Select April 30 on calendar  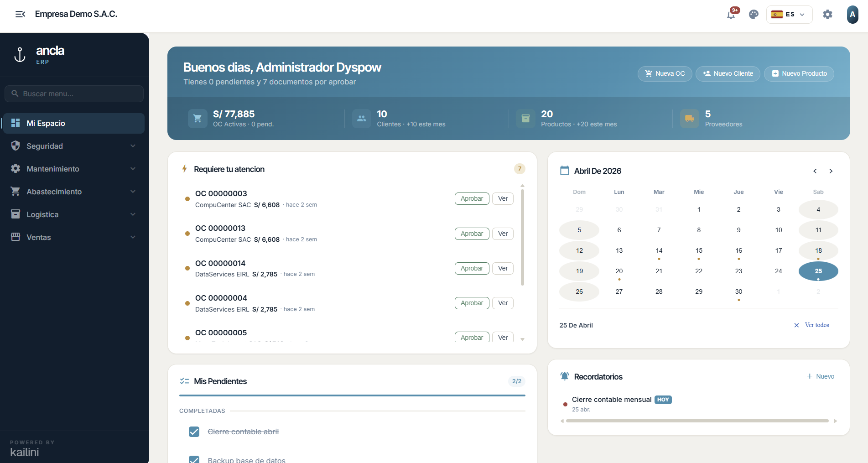pos(738,292)
